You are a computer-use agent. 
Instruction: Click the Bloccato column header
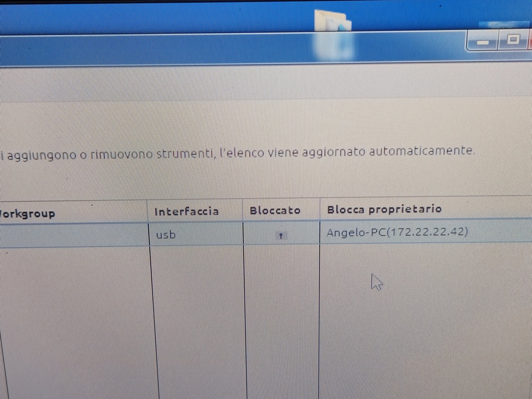(275, 211)
